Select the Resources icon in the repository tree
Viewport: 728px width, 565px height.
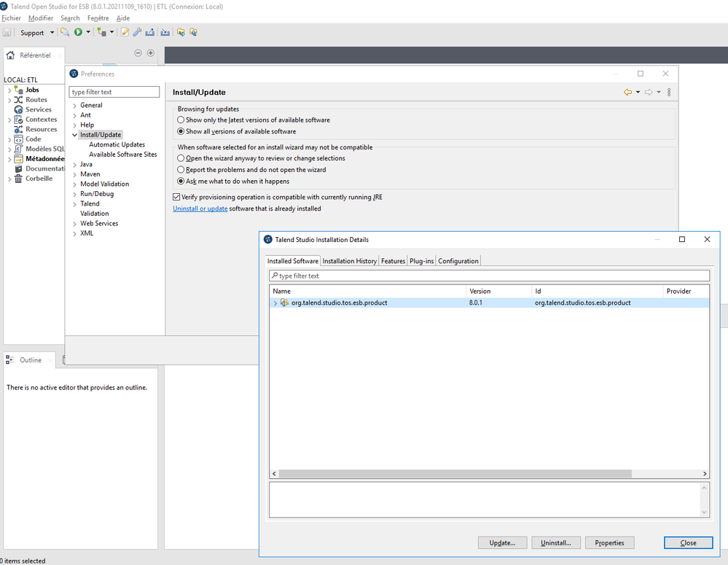coord(18,129)
